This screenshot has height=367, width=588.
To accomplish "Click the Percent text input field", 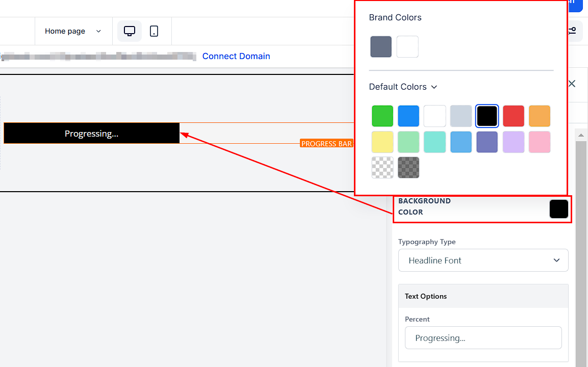I will pos(483,338).
